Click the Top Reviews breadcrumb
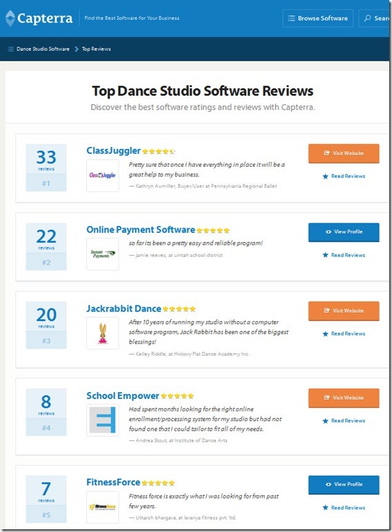Screen dimensions: 392x532 pos(96,49)
